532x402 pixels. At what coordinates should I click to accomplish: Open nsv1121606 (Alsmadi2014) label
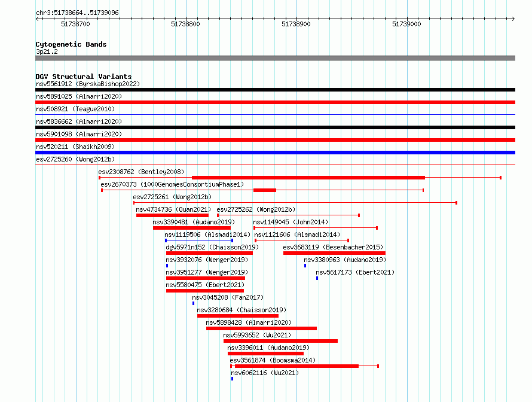click(x=297, y=234)
